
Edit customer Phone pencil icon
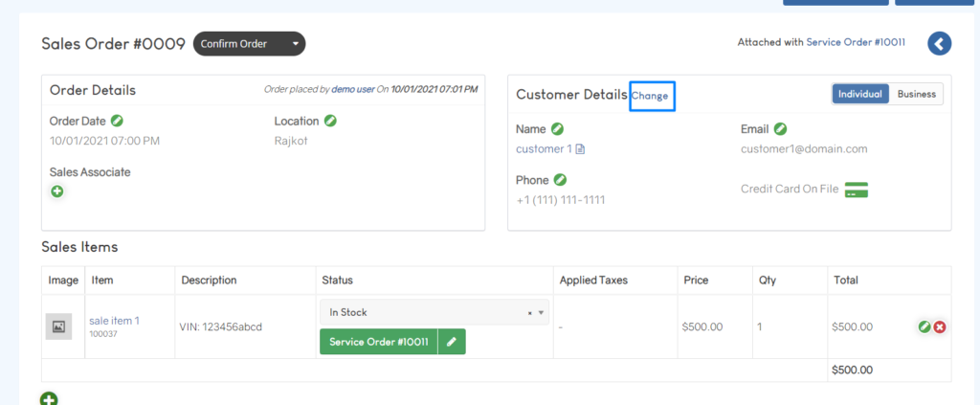click(560, 180)
